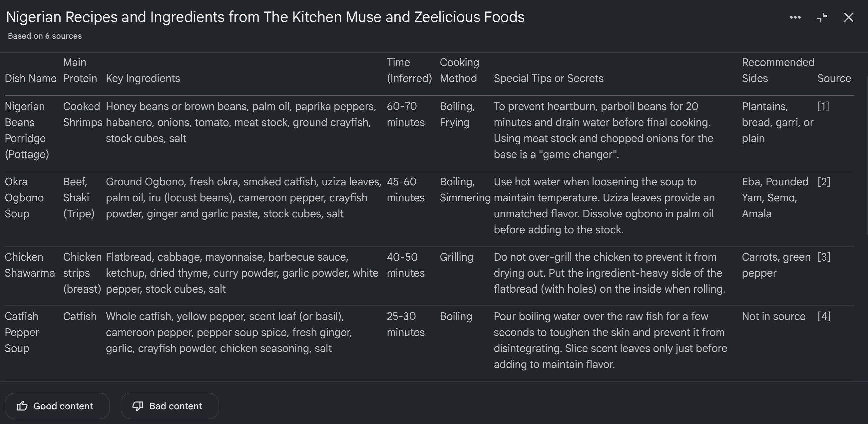868x424 pixels.
Task: Open the three-dot more options menu
Action: point(795,17)
